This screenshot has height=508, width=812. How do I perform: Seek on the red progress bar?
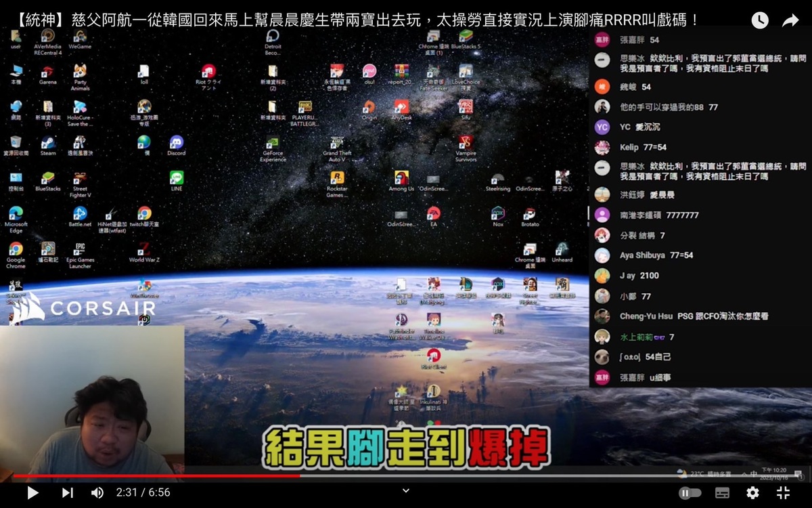pos(156,475)
